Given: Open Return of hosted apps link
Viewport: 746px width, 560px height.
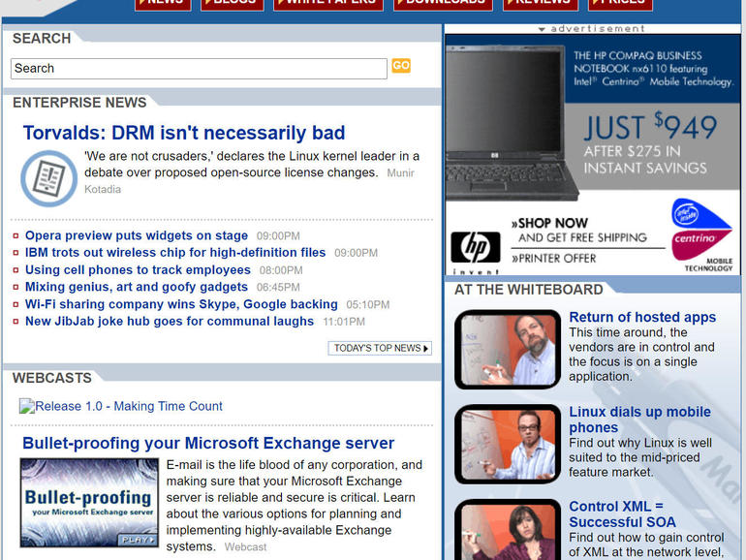Looking at the screenshot, I should point(642,317).
